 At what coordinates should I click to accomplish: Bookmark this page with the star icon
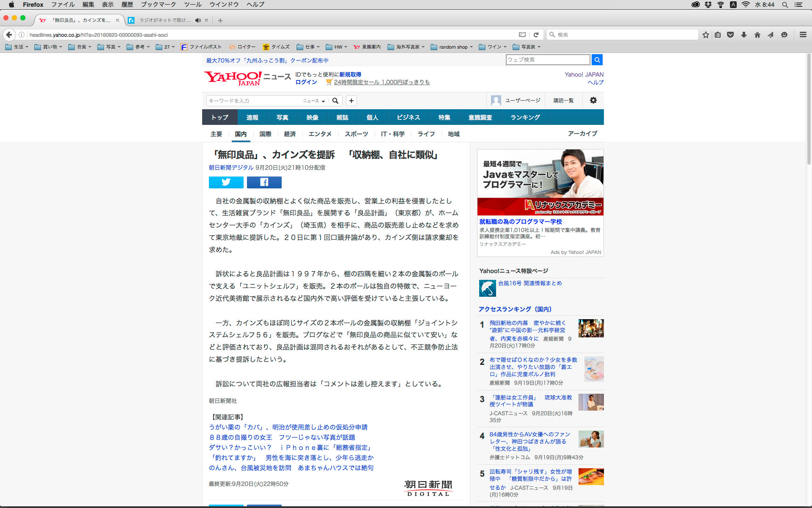point(705,35)
